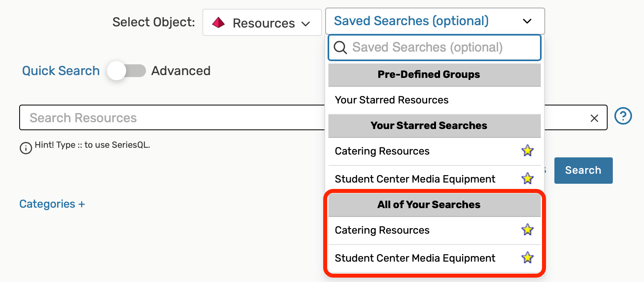Expand the Categories + section
The height and width of the screenshot is (282, 644).
point(52,204)
